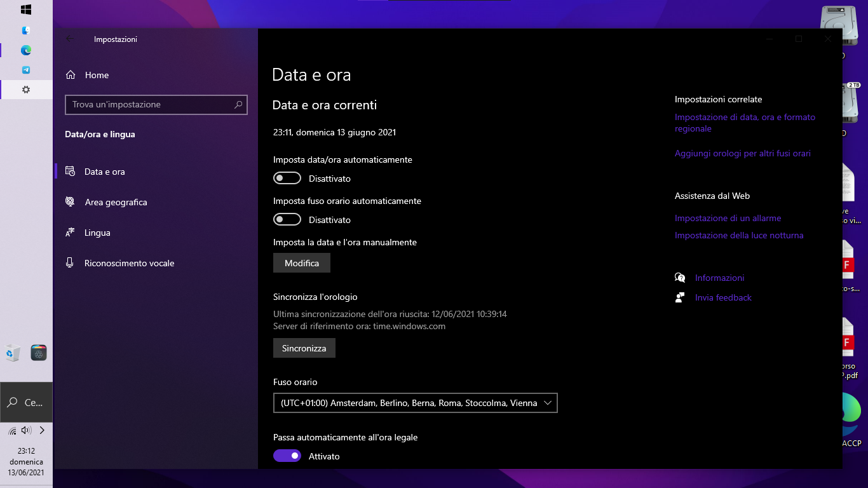Click the Start button
The image size is (868, 488).
pyautogui.click(x=25, y=10)
